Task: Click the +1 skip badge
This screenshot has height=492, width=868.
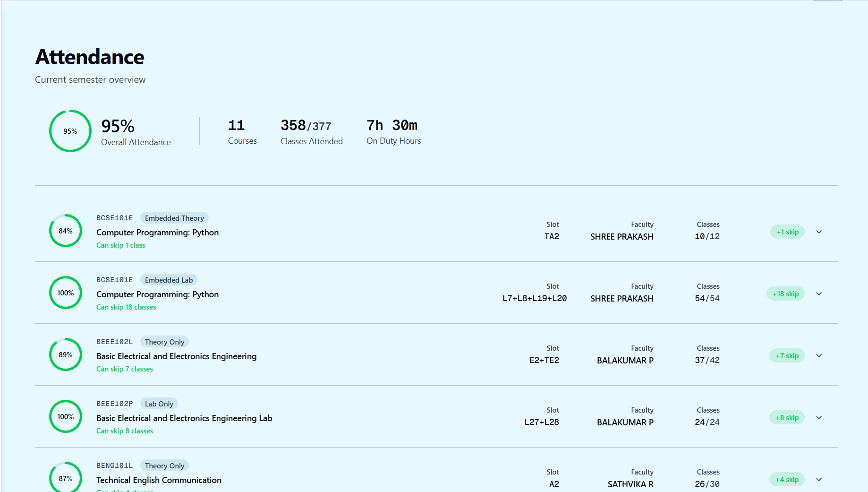Action: (x=787, y=232)
